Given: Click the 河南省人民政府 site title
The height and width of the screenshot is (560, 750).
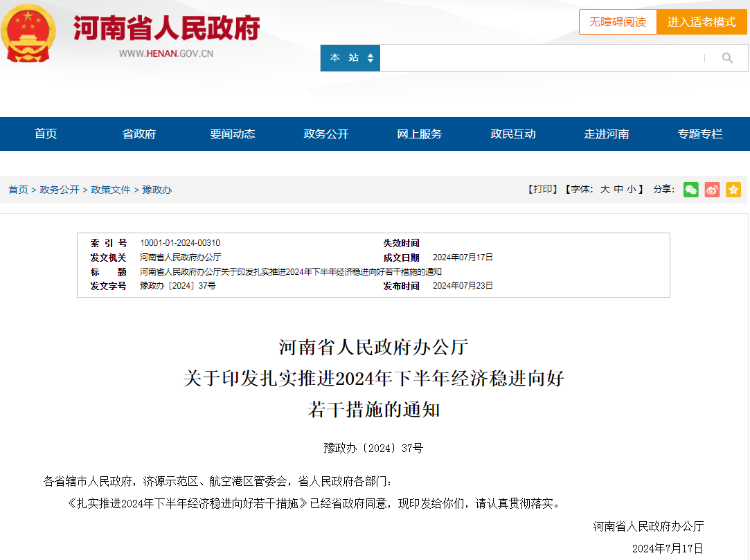Looking at the screenshot, I should [x=166, y=28].
